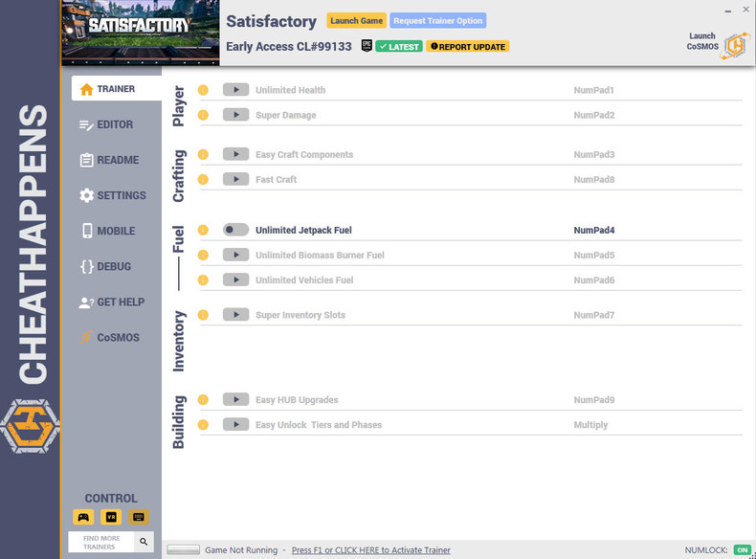This screenshot has width=756, height=559.
Task: Click the game status progress bar
Action: click(183, 549)
